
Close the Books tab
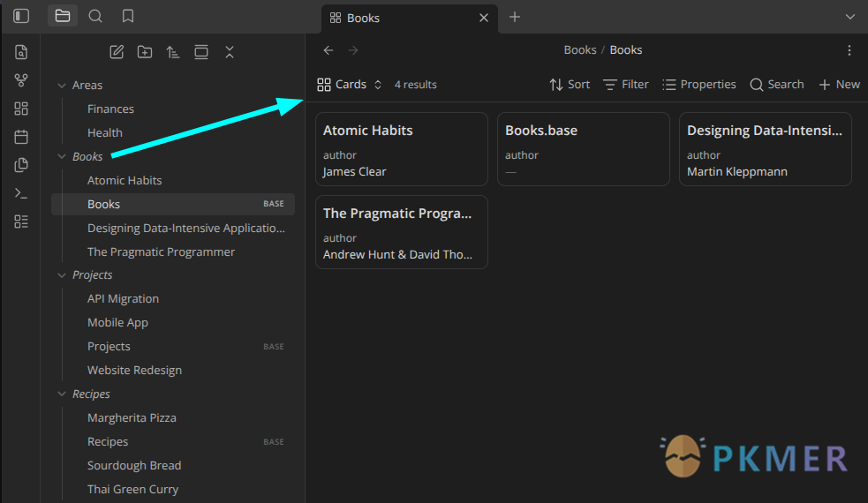[x=484, y=18]
